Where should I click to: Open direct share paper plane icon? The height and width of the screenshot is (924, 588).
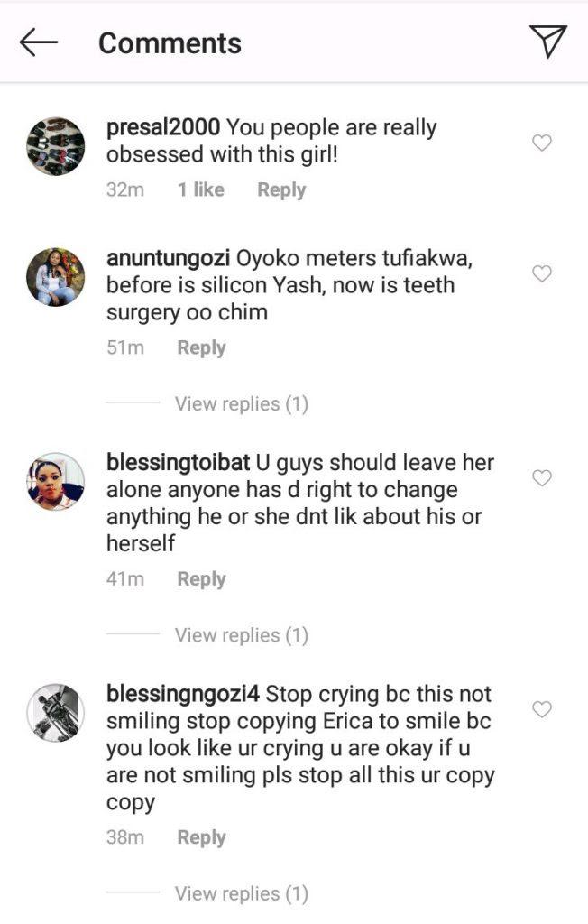(547, 42)
